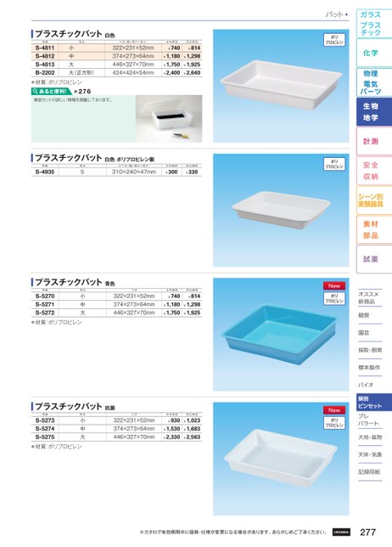Click the red New badge on blue tray
392x547 pixels.
[x=334, y=285]
